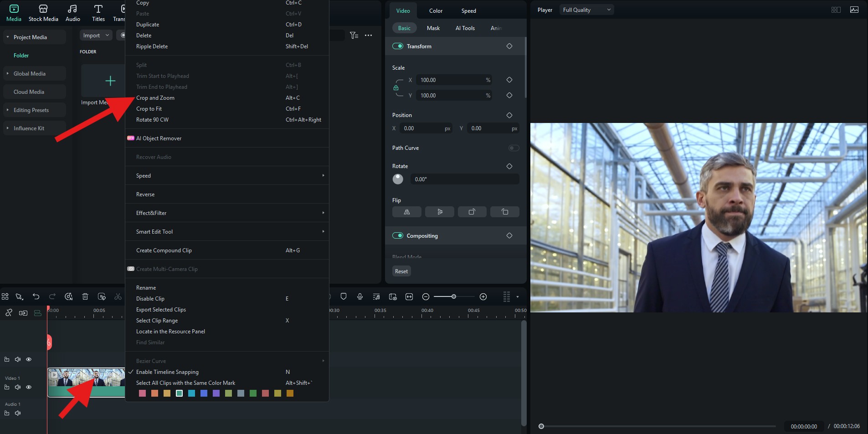
Task: Mute the Audio 1 track speaker
Action: click(x=18, y=413)
